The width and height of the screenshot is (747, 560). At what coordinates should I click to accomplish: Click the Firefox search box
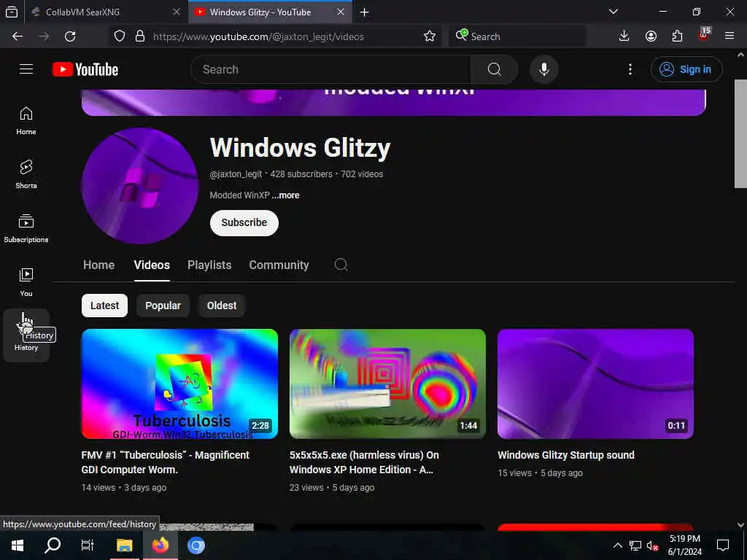pos(517,36)
